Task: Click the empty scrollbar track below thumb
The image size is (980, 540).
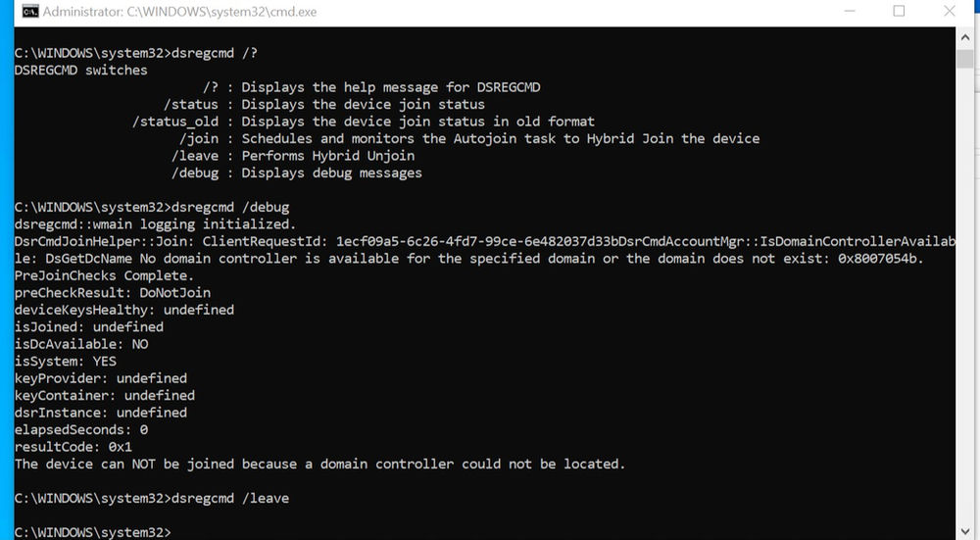Action: pos(964,294)
